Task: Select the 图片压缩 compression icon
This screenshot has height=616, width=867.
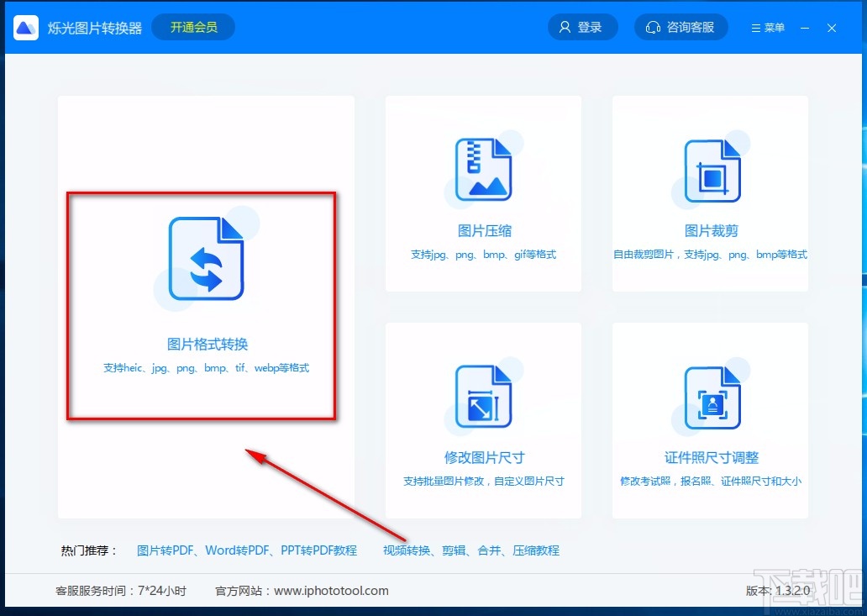Action: 484,168
